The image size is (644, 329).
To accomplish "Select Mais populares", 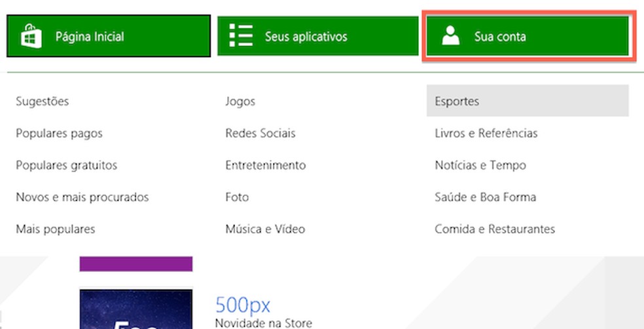I will [x=56, y=229].
